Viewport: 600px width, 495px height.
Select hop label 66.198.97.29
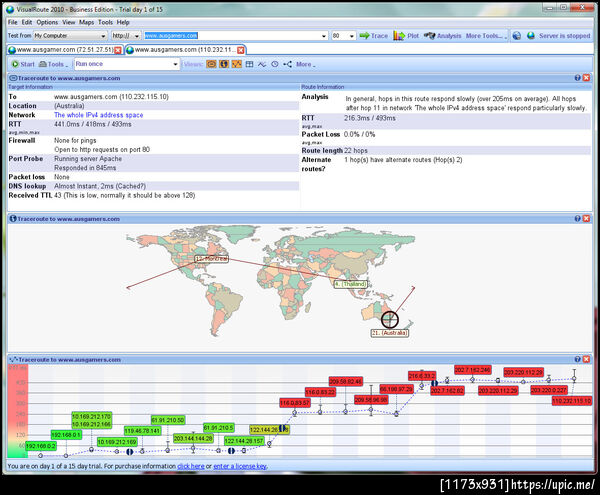point(396,389)
